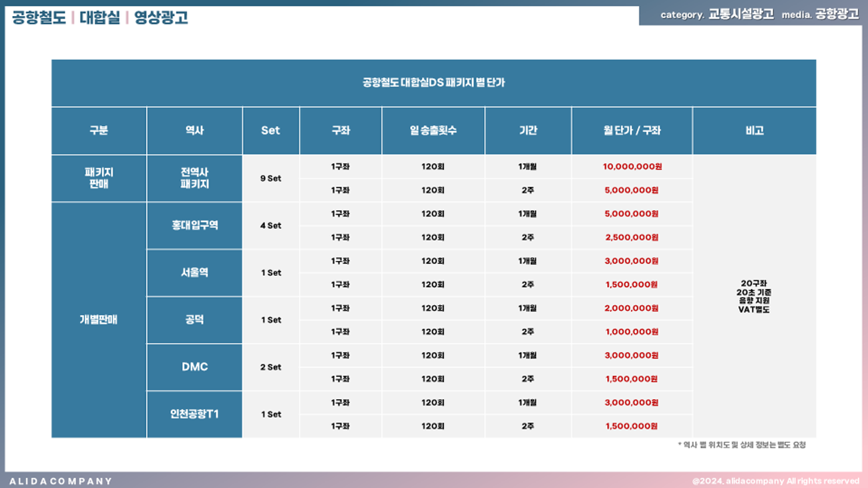Click the 개별판매 category cell

click(x=99, y=320)
